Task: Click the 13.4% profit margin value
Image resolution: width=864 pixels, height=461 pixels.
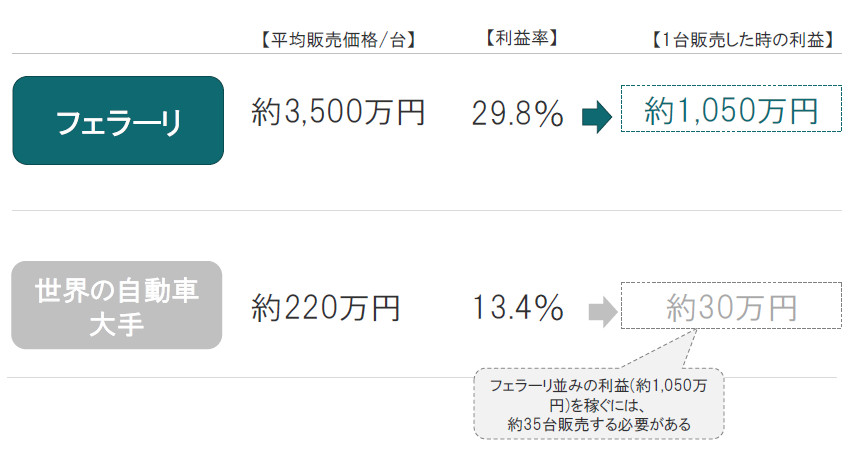Action: (517, 308)
